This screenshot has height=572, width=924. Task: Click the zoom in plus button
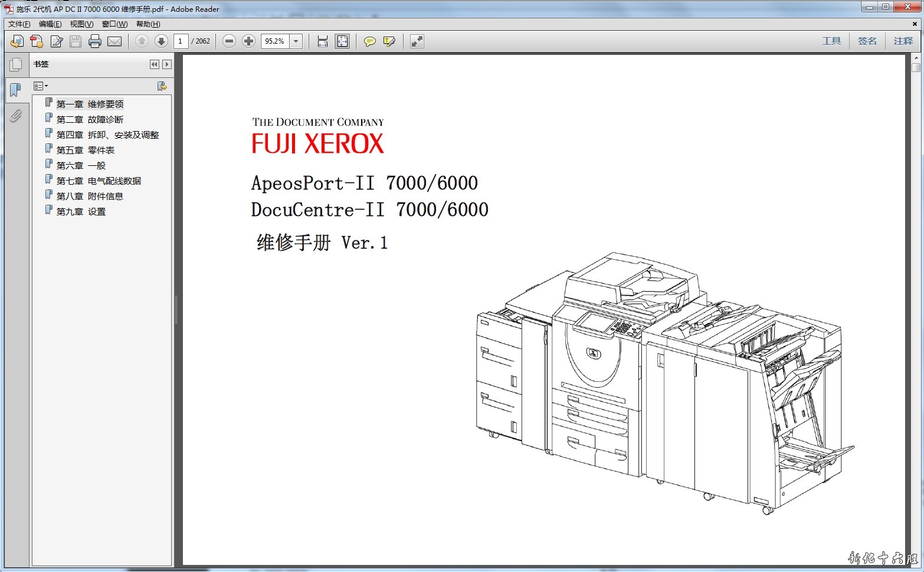(x=249, y=41)
